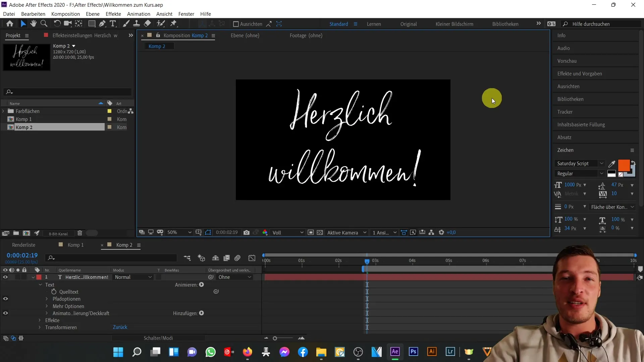
Task: Expand the Transformieren property group
Action: coord(40,327)
